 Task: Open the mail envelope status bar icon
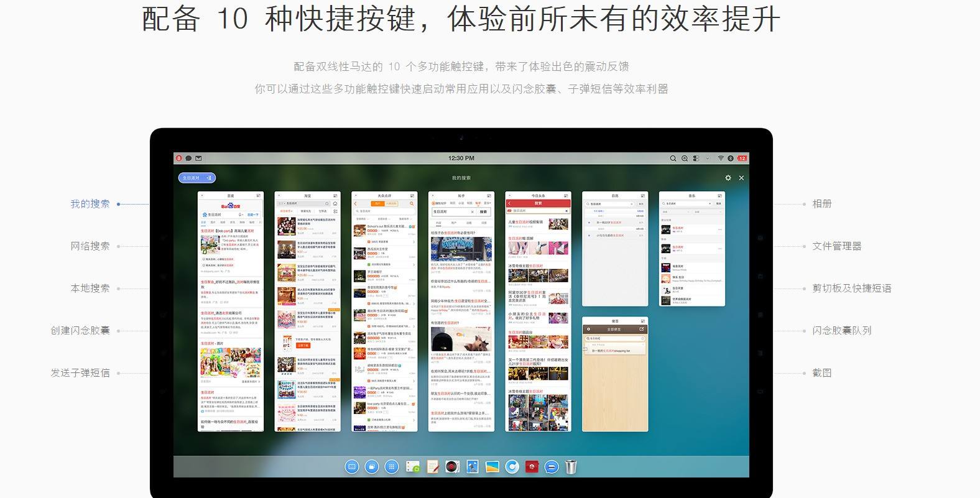click(198, 158)
